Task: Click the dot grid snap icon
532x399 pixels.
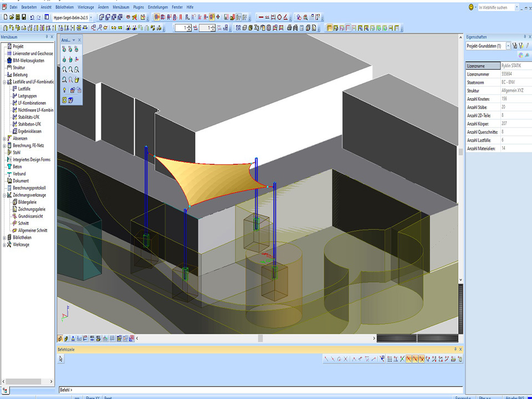Action: pyautogui.click(x=390, y=359)
